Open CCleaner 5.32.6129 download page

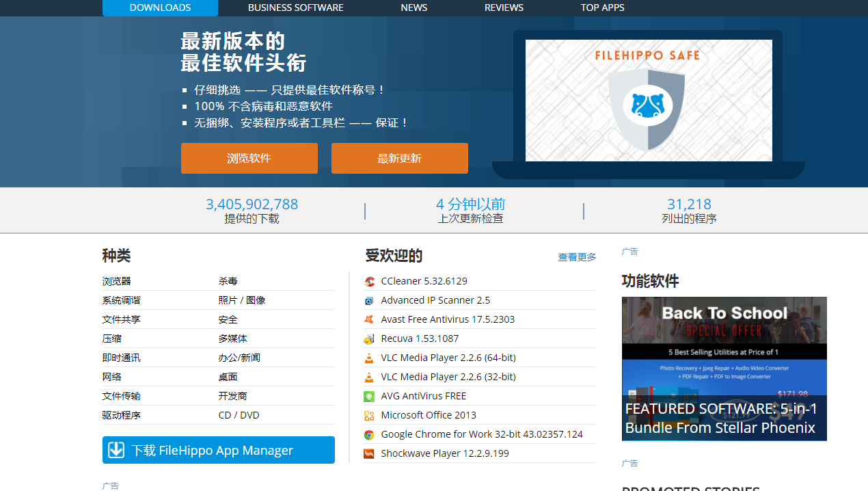(424, 281)
